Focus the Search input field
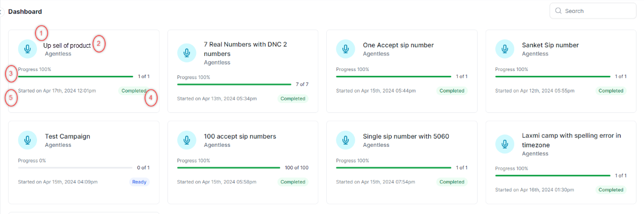Screen dimensions: 644x214 pyautogui.click(x=593, y=11)
